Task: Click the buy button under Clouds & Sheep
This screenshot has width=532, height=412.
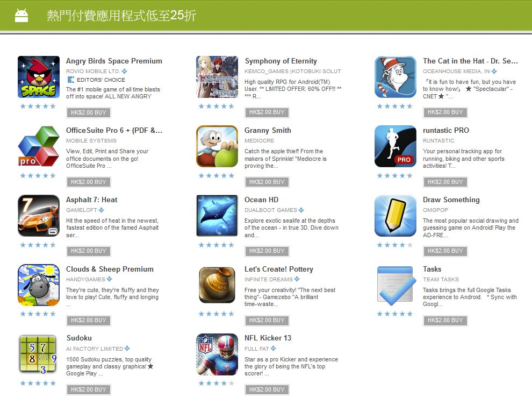Action: [x=89, y=320]
